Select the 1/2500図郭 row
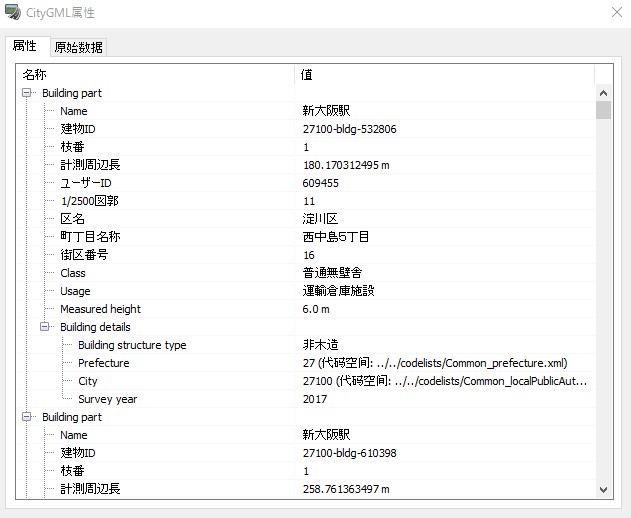The image size is (631, 518). point(306,201)
